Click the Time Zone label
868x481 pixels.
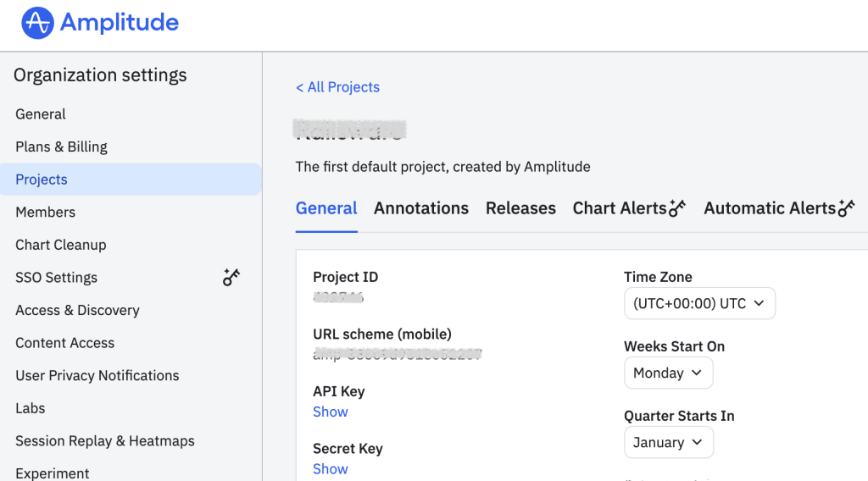658,277
